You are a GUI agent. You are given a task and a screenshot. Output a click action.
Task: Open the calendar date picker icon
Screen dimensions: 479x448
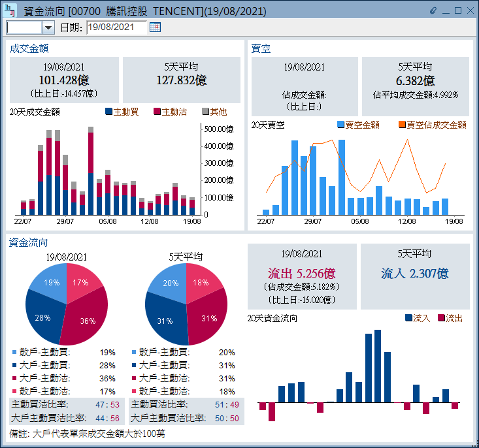155,27
